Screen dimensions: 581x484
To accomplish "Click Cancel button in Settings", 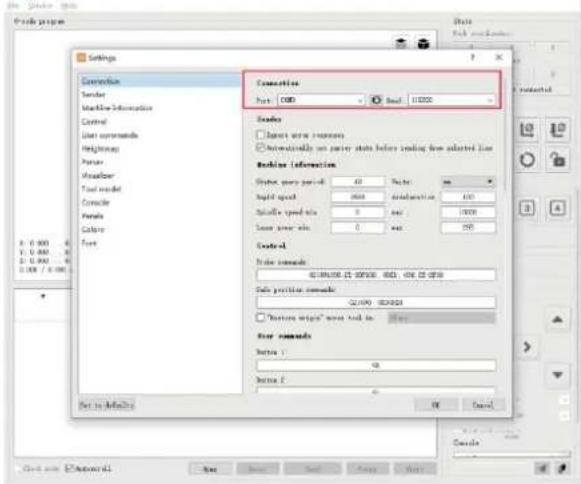I will pos(483,405).
